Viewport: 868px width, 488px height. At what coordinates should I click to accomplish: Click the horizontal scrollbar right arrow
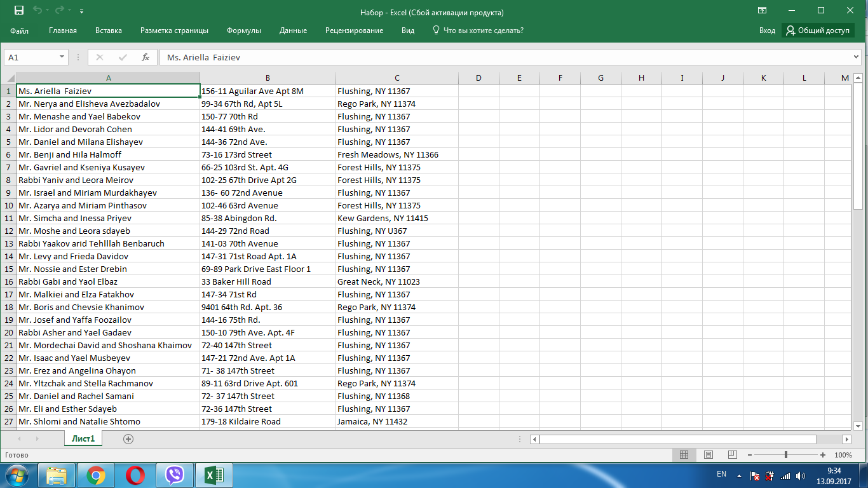click(846, 439)
